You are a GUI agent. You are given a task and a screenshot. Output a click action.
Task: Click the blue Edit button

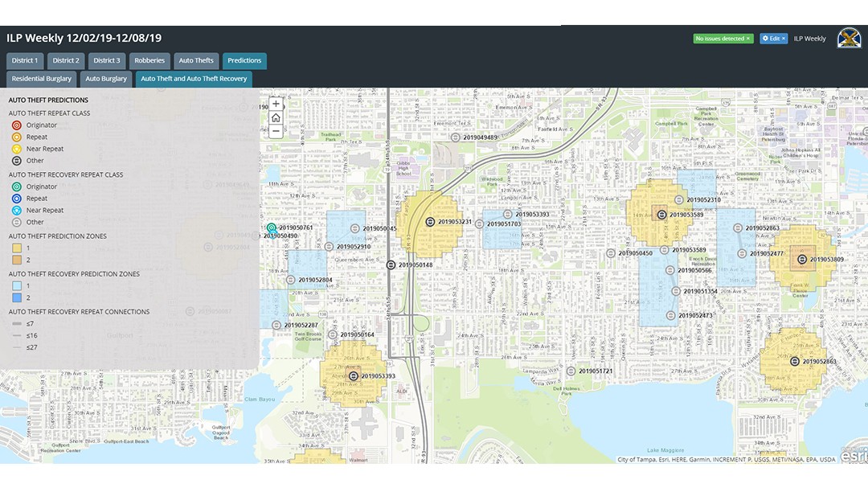(773, 39)
